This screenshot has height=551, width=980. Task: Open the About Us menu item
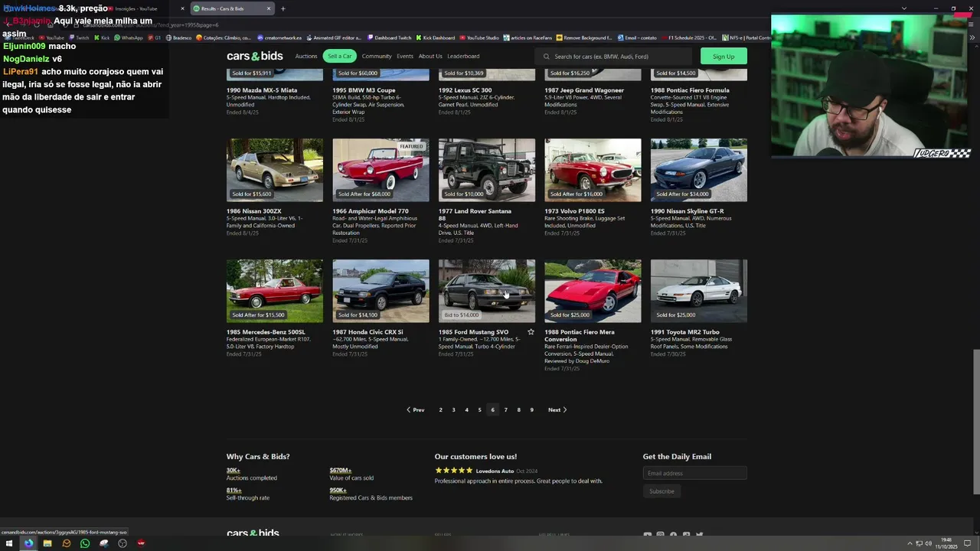pyautogui.click(x=430, y=57)
